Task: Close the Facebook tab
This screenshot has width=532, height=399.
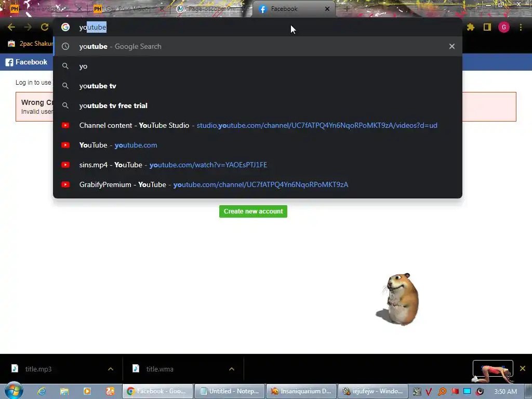Action: (x=327, y=9)
